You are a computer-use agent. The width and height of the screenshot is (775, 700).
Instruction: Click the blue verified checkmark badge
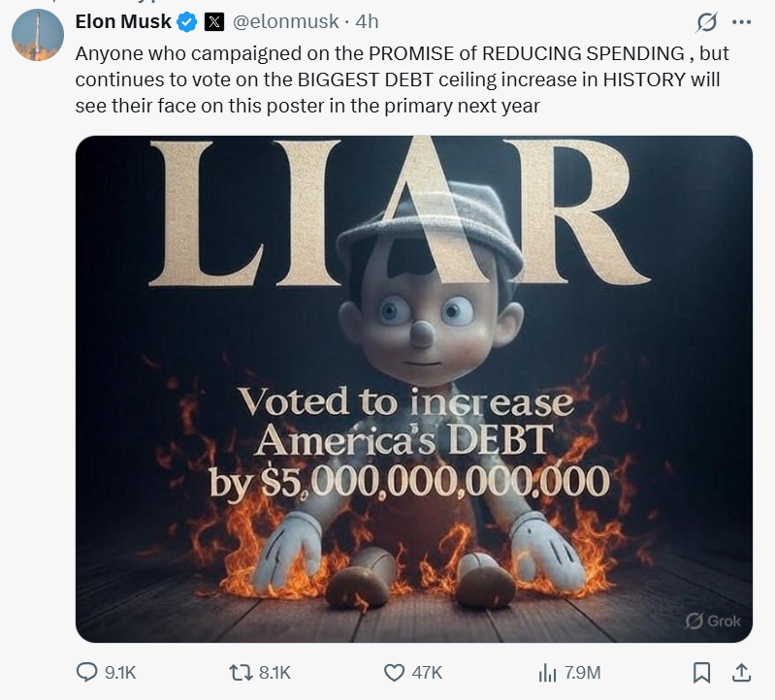coord(188,21)
